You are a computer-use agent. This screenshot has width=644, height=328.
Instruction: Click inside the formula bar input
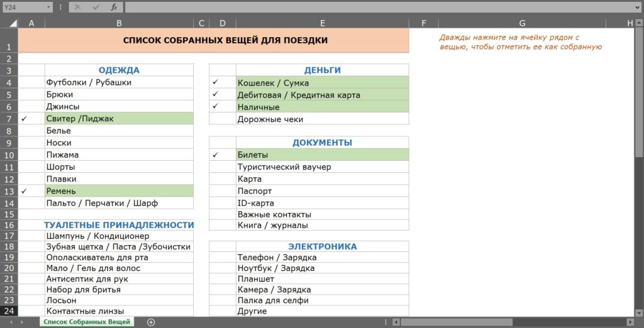[x=379, y=7]
